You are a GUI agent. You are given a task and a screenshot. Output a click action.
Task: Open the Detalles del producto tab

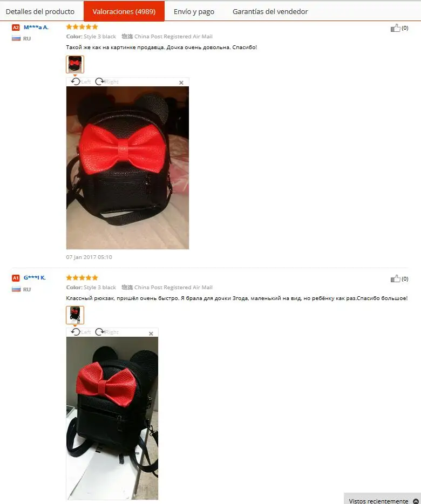pyautogui.click(x=40, y=11)
